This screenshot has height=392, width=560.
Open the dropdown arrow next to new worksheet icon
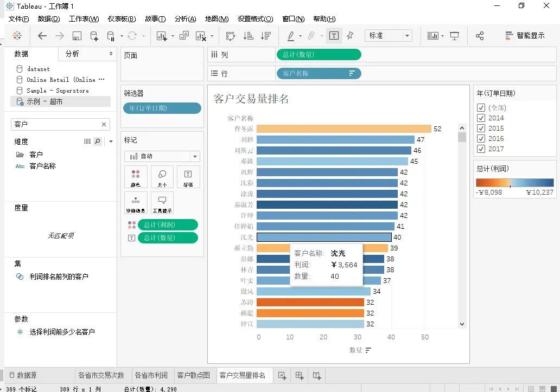pyautogui.click(x=173, y=36)
